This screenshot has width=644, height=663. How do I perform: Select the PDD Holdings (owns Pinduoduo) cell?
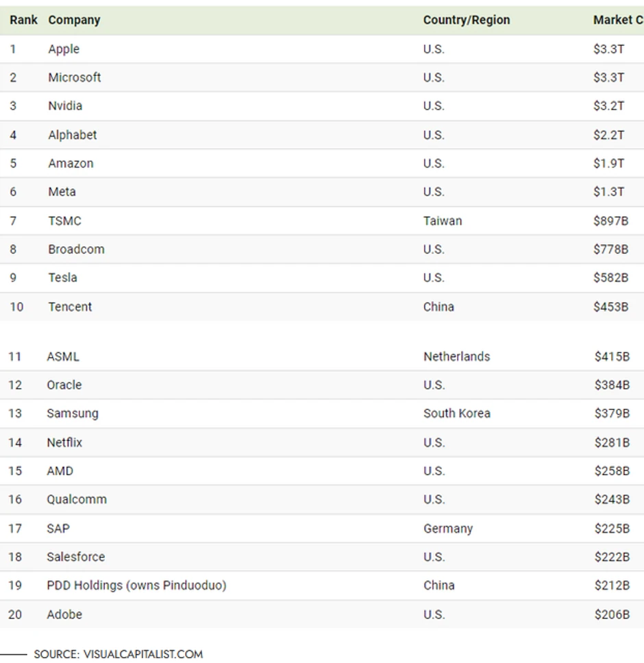(136, 586)
